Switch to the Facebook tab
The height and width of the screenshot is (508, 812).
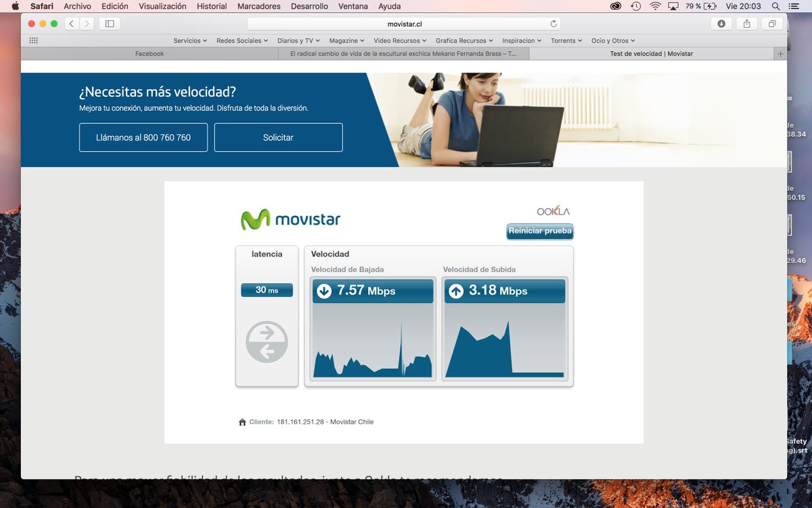click(150, 54)
